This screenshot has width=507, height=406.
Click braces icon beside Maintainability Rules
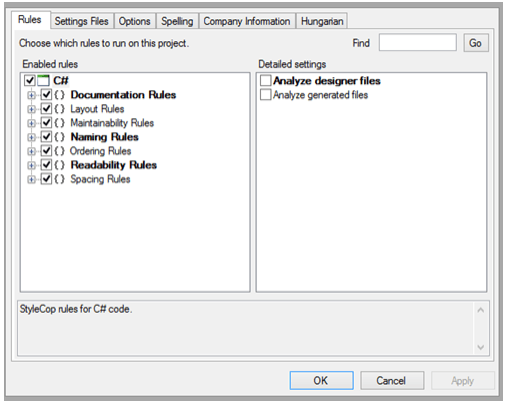pyautogui.click(x=59, y=123)
